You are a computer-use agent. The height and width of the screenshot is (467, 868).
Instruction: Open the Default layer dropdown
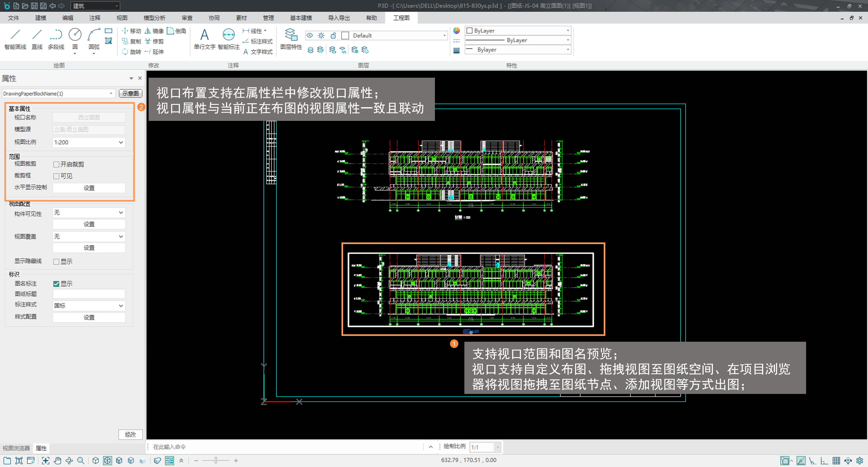(444, 36)
